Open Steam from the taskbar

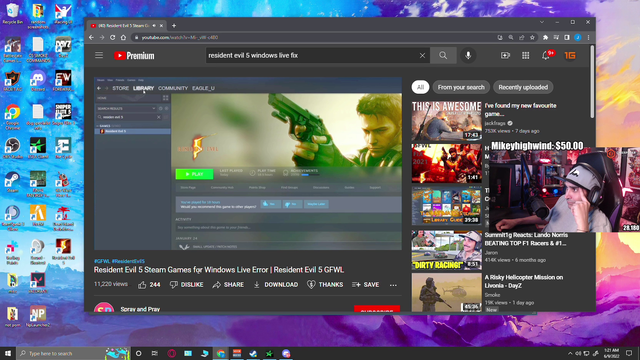click(253, 353)
